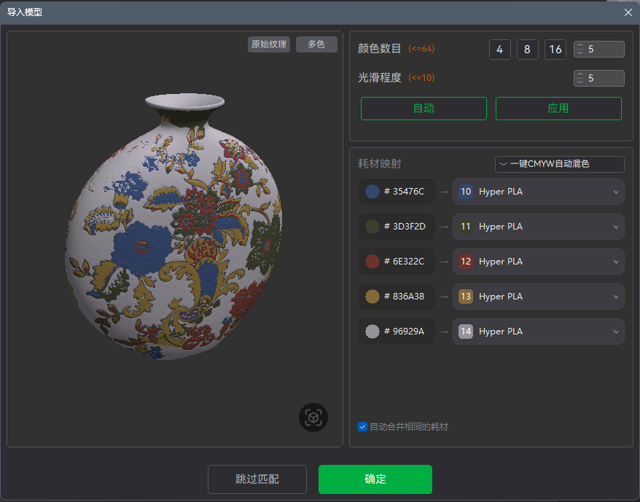Click the # 35476C hex text
640x502 pixels.
coord(404,191)
